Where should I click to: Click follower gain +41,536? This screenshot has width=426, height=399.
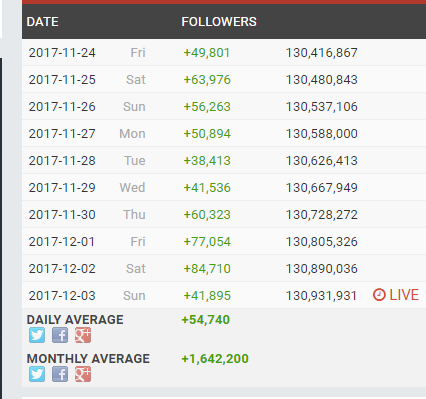click(x=207, y=188)
